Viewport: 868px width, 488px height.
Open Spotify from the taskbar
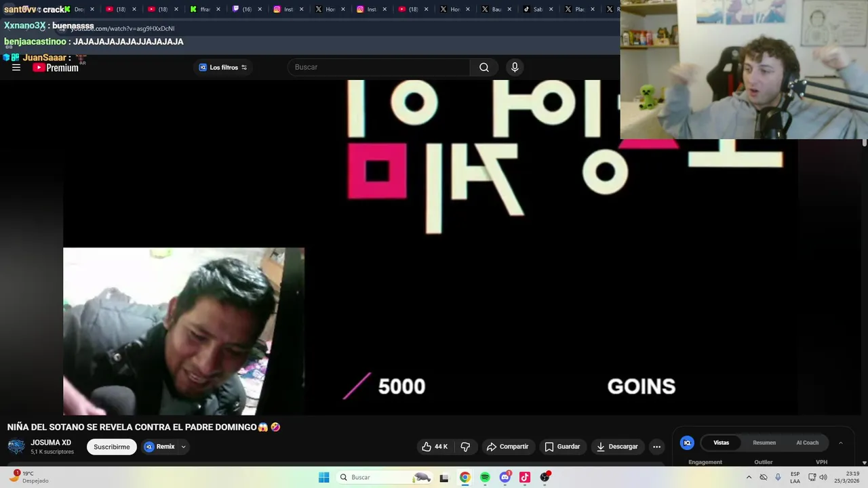click(485, 477)
